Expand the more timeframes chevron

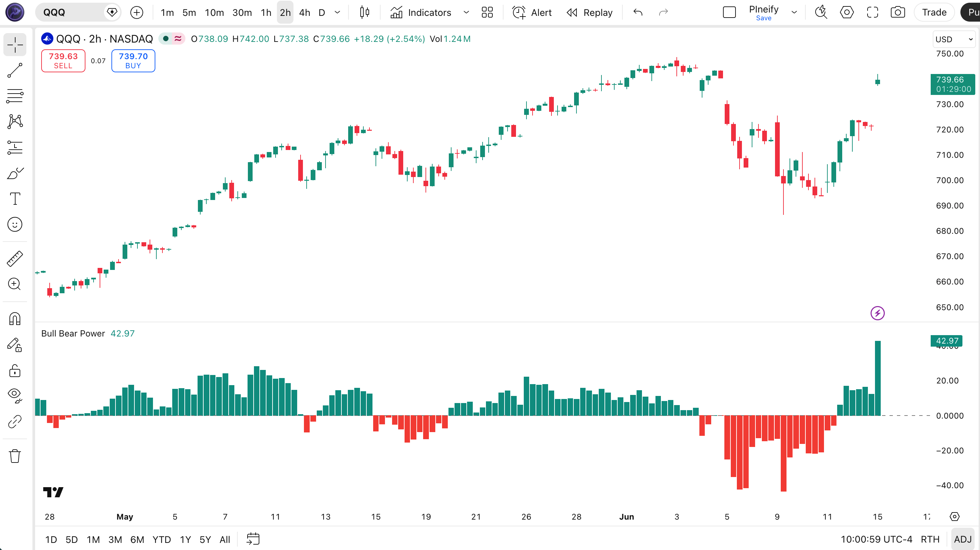(x=337, y=12)
